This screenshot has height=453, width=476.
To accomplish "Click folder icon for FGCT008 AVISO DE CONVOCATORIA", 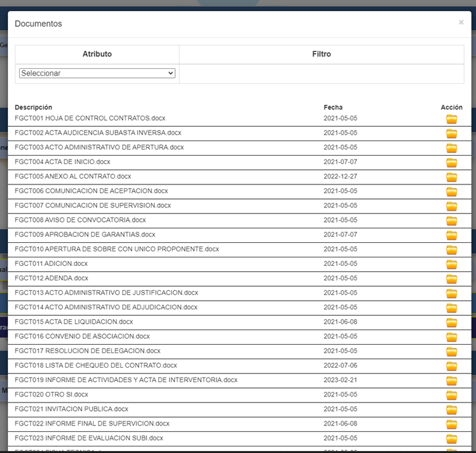I will pos(451,221).
